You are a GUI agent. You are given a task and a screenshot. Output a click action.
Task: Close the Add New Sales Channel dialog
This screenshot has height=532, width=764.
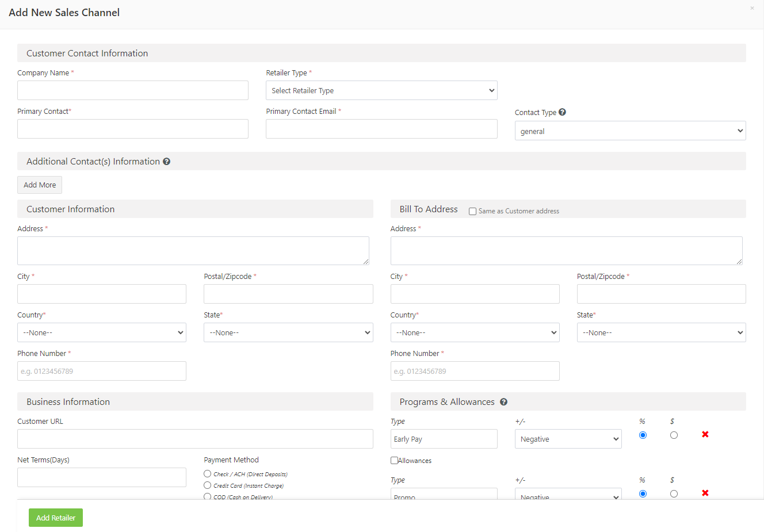click(x=751, y=8)
